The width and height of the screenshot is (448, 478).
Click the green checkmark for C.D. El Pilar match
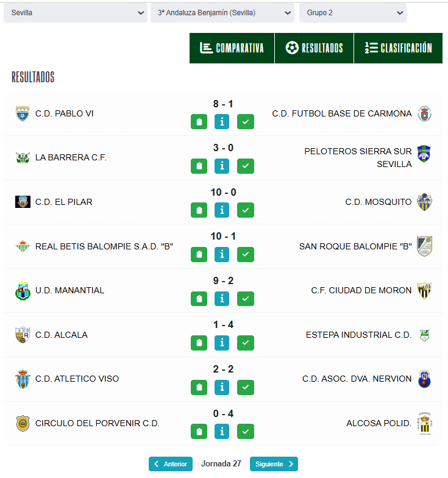pyautogui.click(x=246, y=210)
